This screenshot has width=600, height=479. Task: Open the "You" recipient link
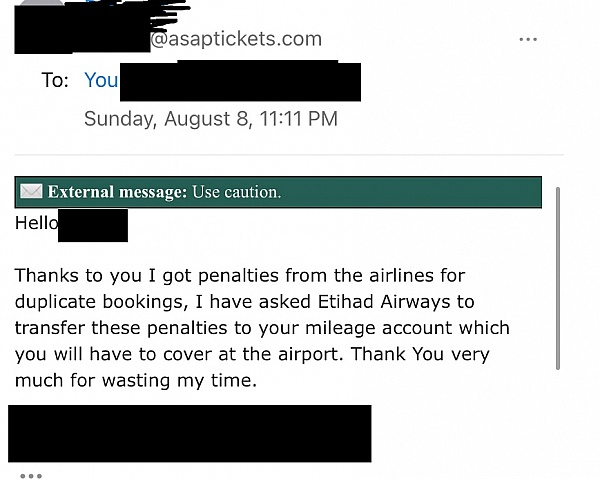[100, 80]
